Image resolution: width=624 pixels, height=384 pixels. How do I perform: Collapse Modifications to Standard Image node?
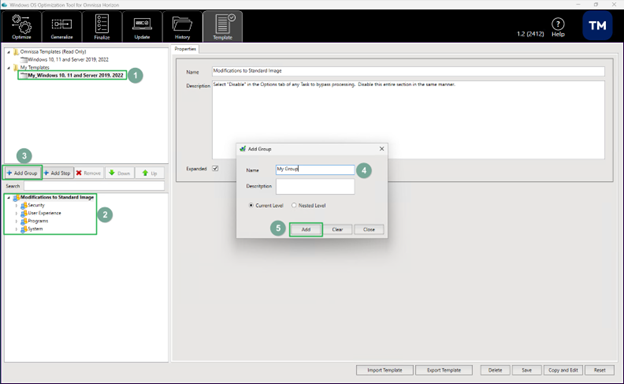[9, 197]
